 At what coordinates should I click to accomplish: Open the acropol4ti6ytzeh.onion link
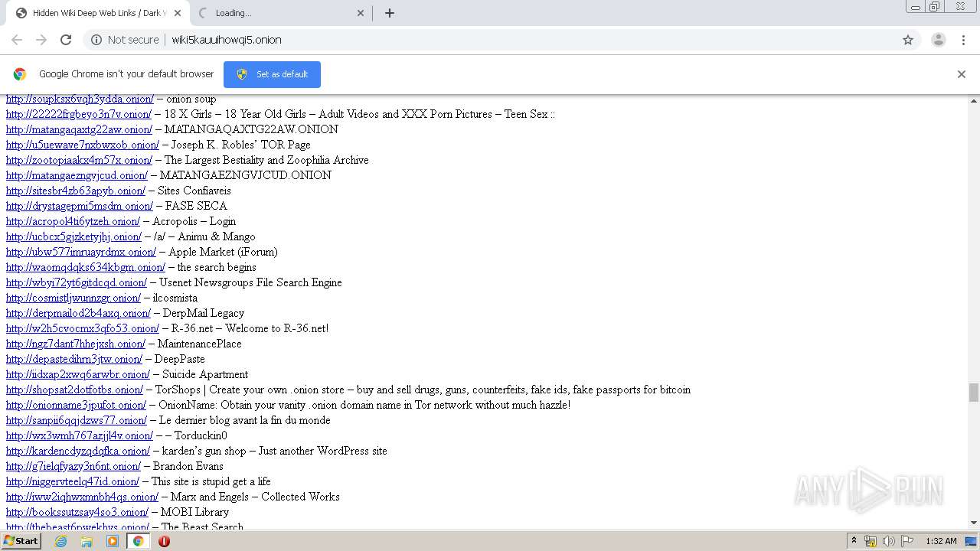point(73,221)
